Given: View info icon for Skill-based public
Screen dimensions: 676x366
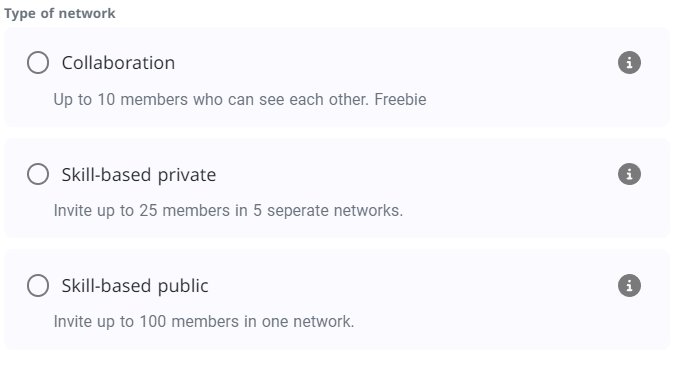Looking at the screenshot, I should click(x=629, y=285).
